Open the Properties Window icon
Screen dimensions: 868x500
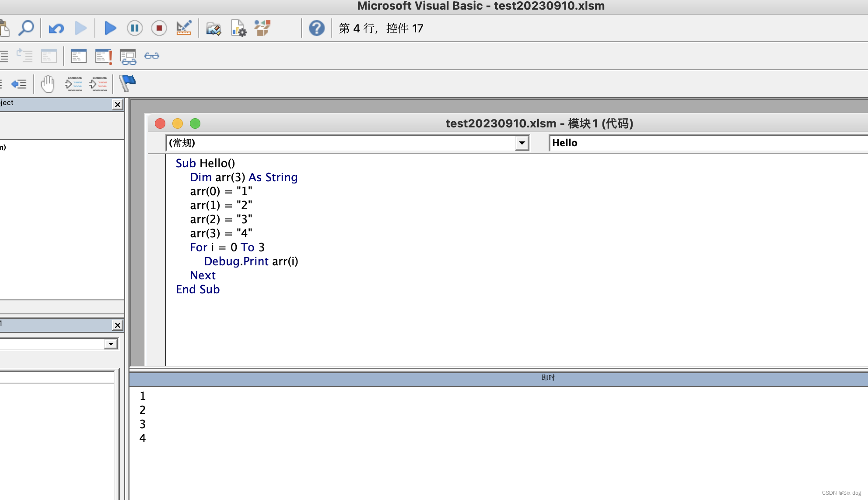coord(238,28)
